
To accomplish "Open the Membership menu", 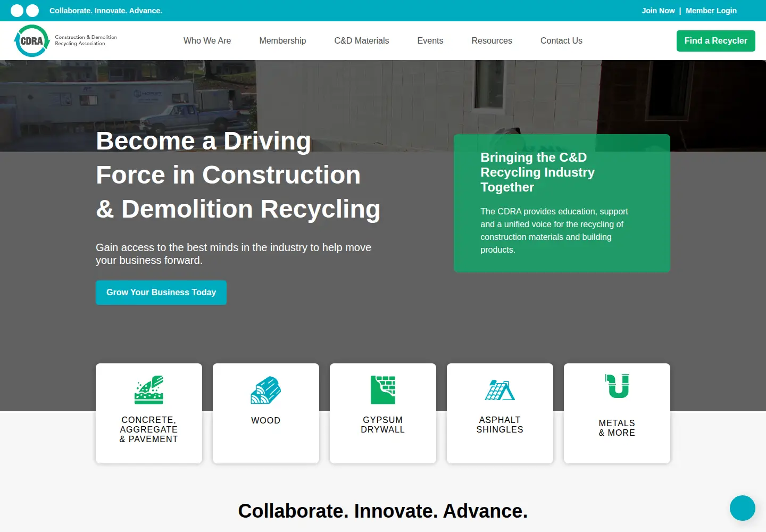I will tap(282, 41).
